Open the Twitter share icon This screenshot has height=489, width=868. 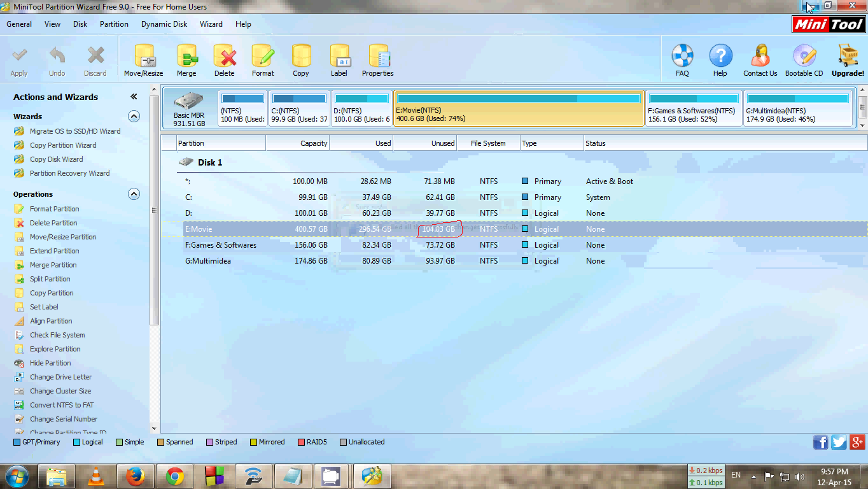839,442
